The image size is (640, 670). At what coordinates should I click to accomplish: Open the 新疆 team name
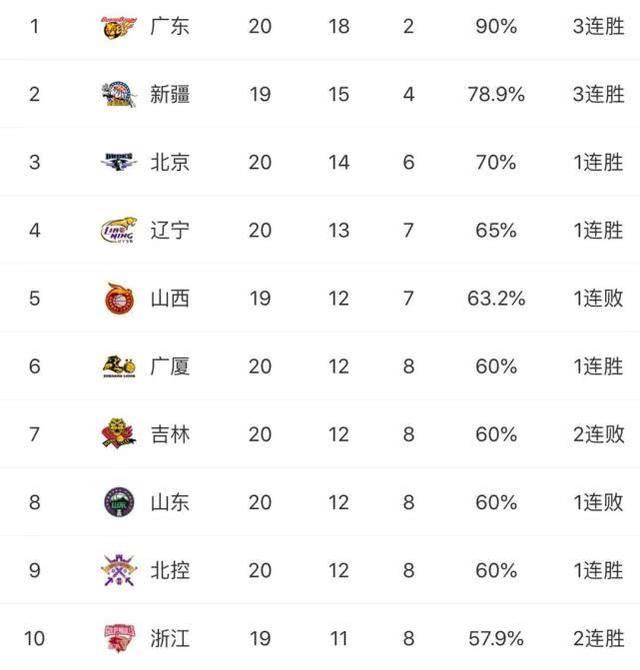pos(170,94)
